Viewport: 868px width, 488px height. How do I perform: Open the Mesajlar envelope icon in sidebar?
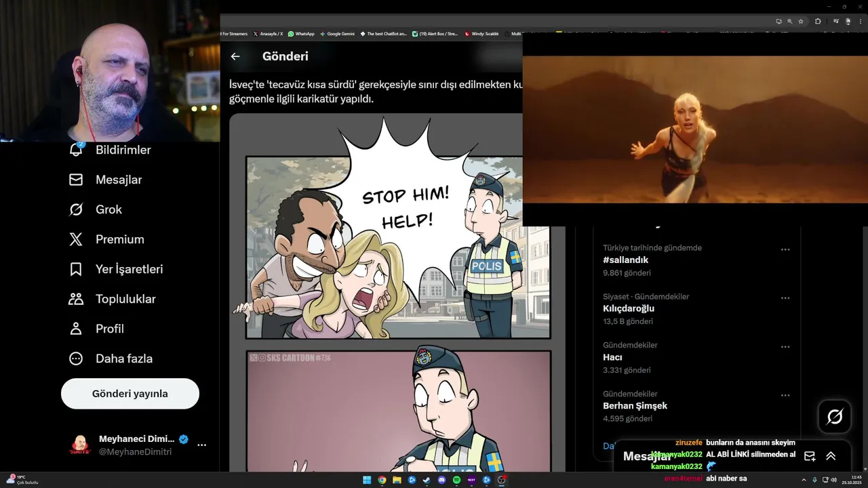[76, 180]
